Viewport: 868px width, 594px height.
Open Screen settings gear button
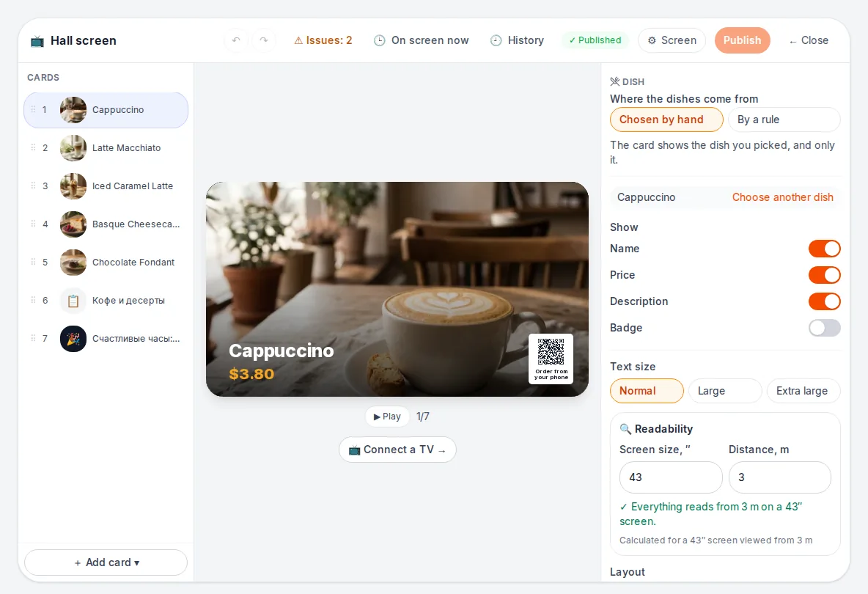672,40
